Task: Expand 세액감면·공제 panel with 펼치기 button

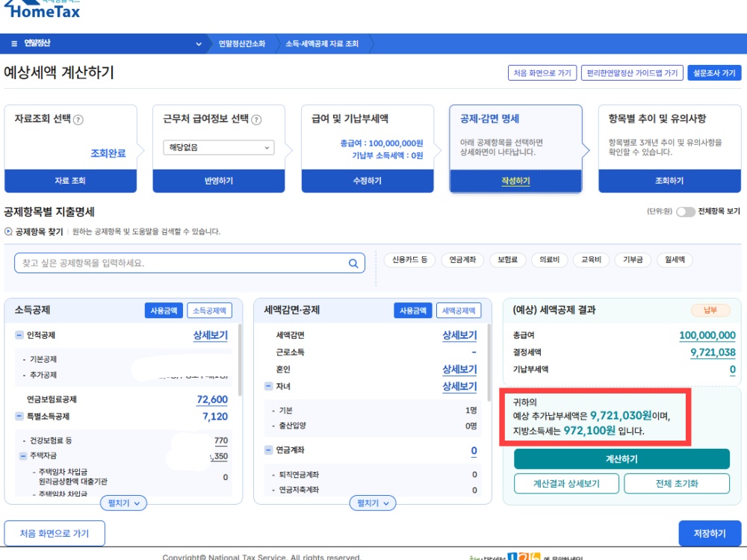Action: (x=373, y=503)
